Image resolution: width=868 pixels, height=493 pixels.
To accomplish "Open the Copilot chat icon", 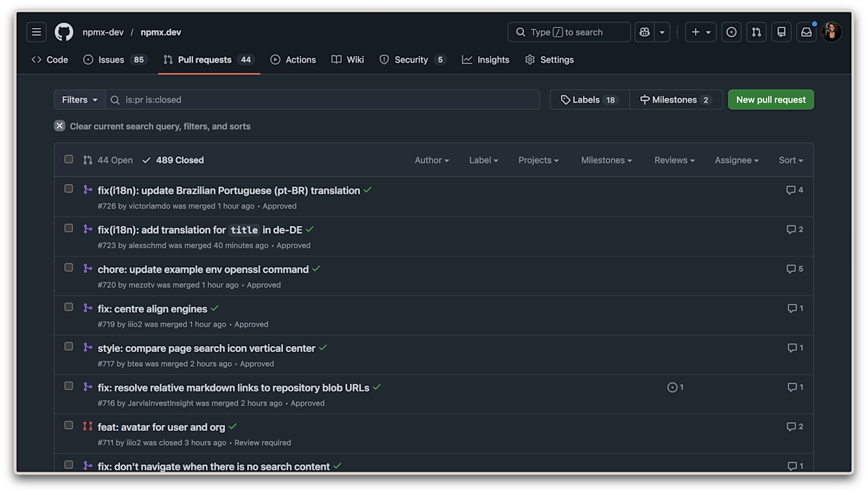I will pos(644,32).
